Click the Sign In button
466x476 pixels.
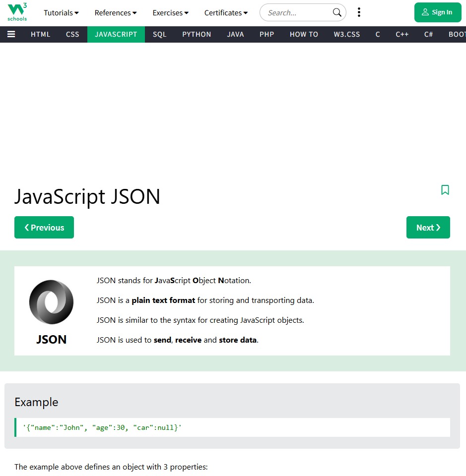tap(438, 12)
